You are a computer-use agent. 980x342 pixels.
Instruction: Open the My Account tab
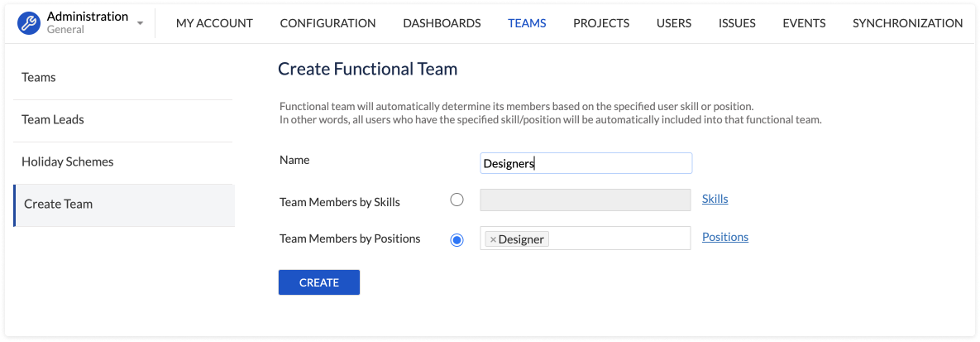[214, 23]
